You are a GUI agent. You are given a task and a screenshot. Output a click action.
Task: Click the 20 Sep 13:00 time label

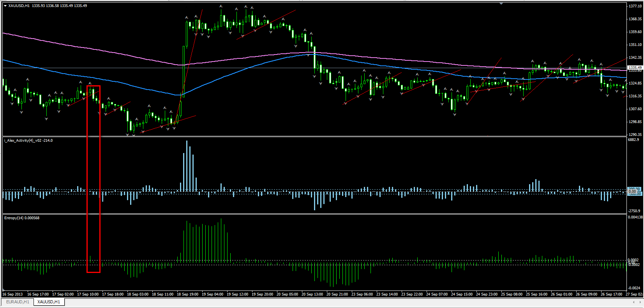coord(312,294)
